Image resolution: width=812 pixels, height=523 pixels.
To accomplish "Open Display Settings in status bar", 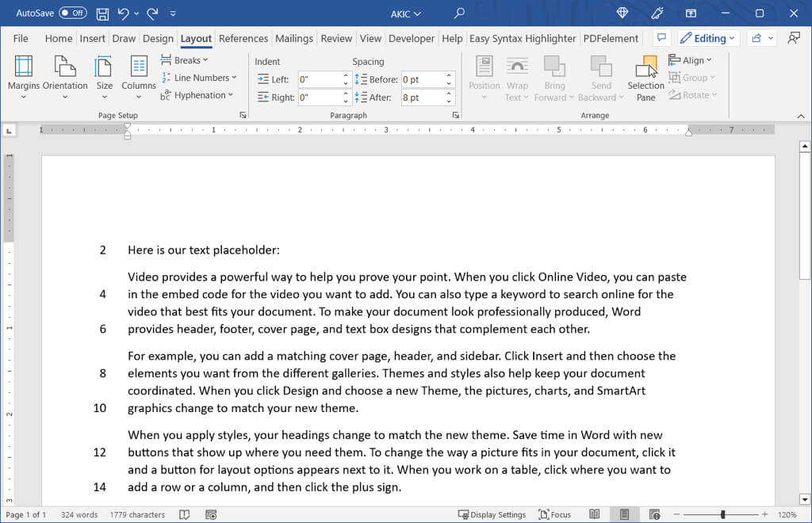I will [492, 514].
